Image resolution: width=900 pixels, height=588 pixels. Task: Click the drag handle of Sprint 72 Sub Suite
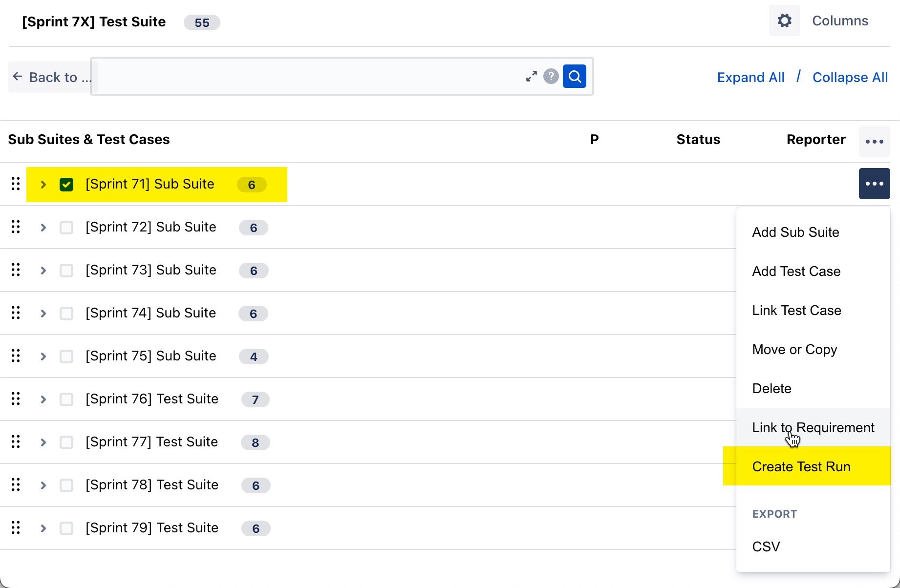pos(16,227)
